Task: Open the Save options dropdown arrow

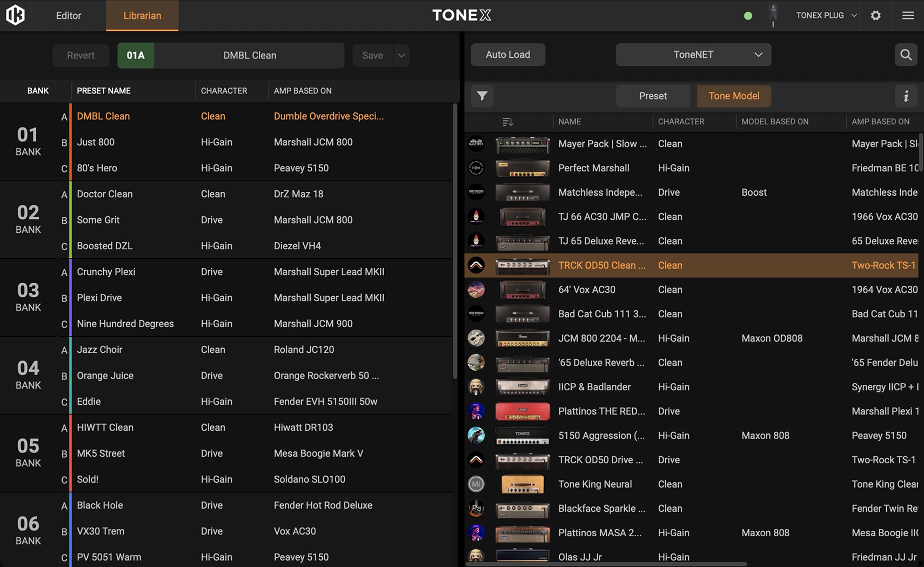Action: click(401, 55)
